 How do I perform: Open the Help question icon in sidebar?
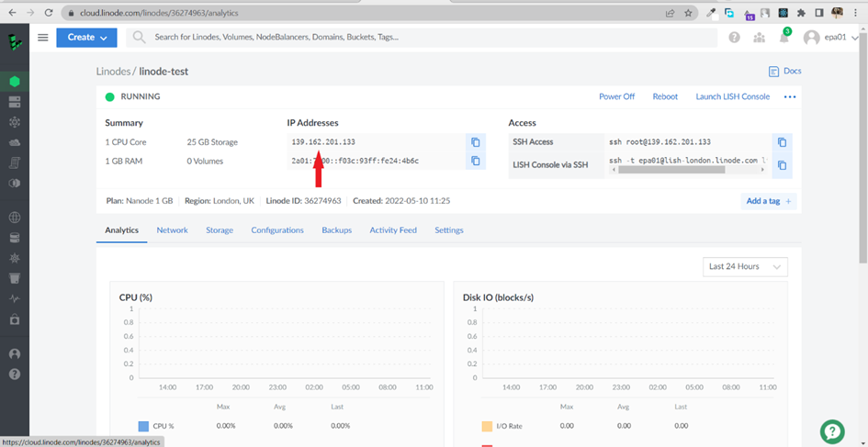click(x=15, y=374)
